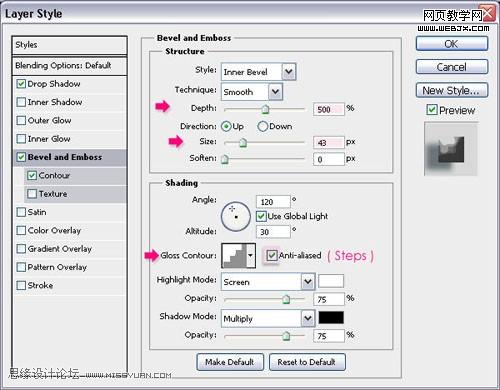Disable Use Global Light checkbox
The image size is (500, 390).
pos(261,216)
